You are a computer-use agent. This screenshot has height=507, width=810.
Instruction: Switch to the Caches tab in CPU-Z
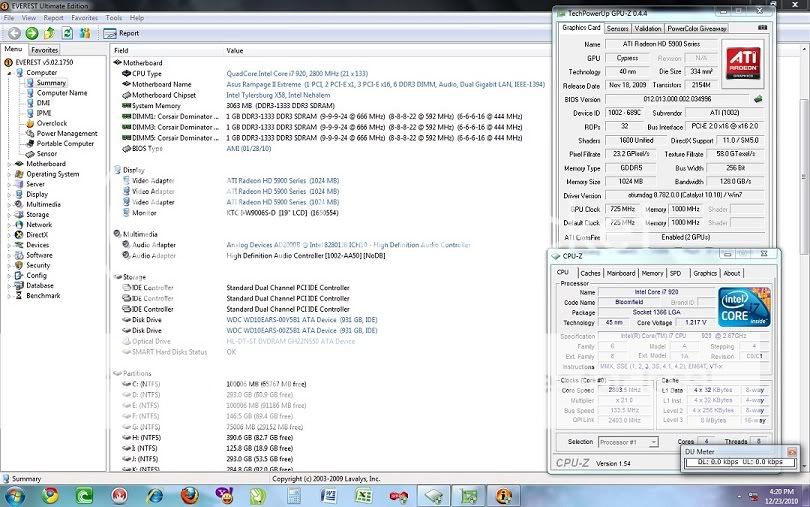pyautogui.click(x=590, y=273)
